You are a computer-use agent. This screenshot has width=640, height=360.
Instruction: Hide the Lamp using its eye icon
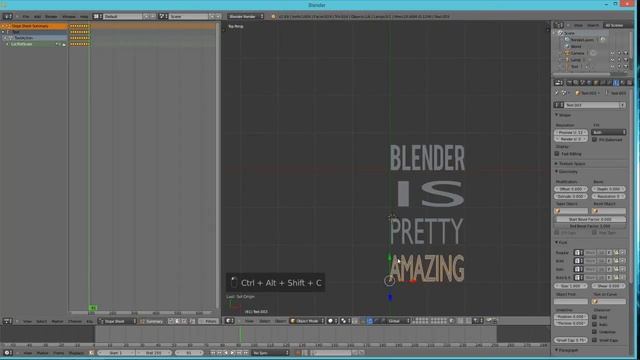612,60
